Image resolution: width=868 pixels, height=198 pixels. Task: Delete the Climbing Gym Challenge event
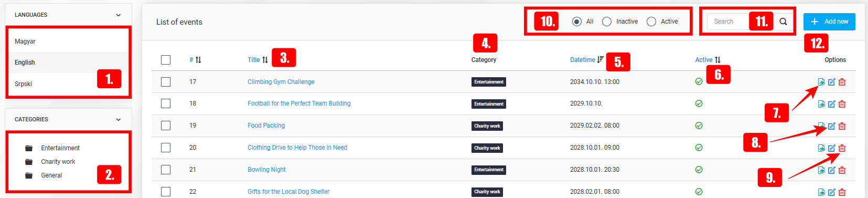(x=842, y=82)
